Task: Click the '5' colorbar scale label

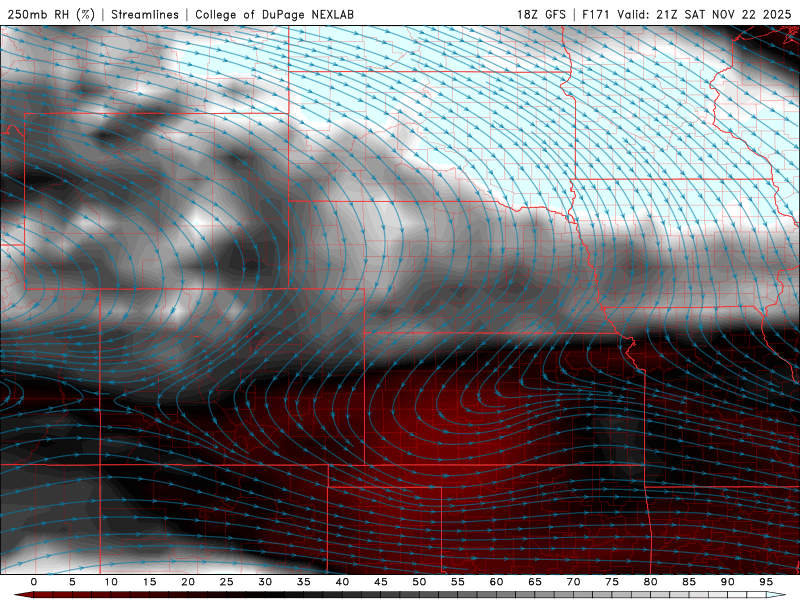Action: [72, 582]
